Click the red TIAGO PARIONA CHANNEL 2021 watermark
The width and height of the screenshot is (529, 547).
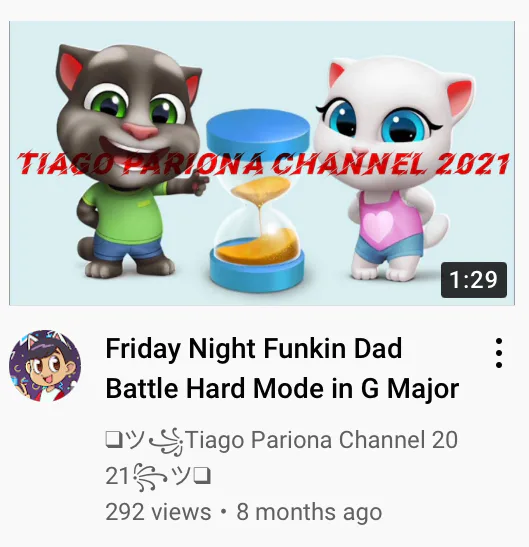(x=263, y=164)
